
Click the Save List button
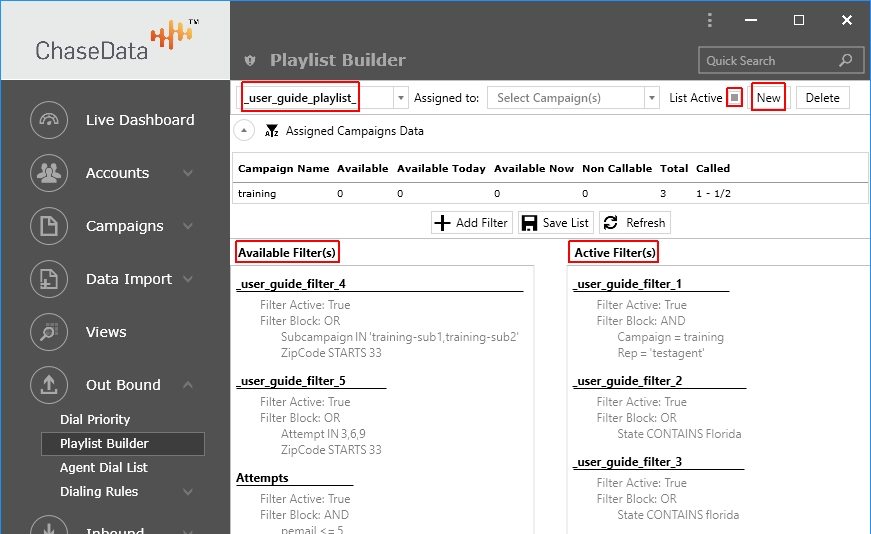click(x=556, y=223)
